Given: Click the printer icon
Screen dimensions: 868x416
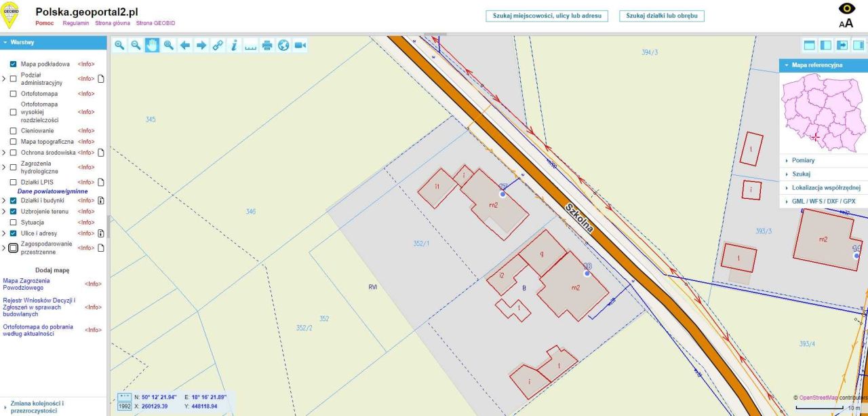Looking at the screenshot, I should click(267, 45).
